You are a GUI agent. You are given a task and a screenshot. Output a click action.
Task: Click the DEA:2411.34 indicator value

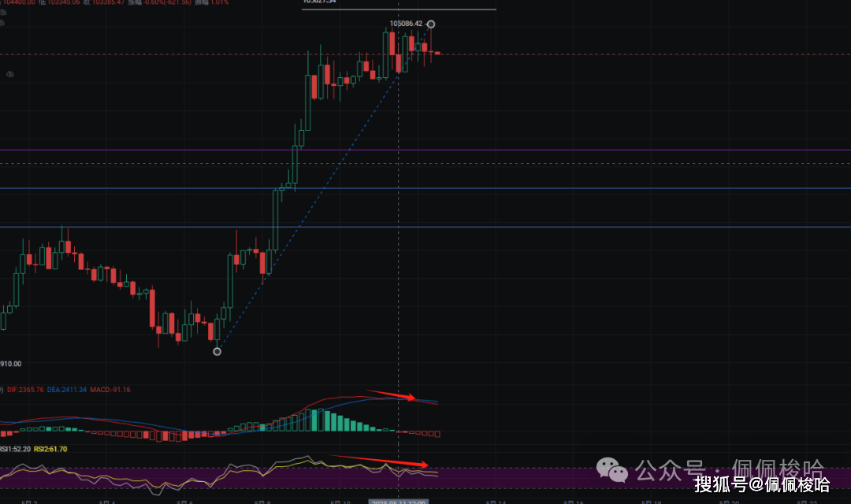pyautogui.click(x=67, y=390)
